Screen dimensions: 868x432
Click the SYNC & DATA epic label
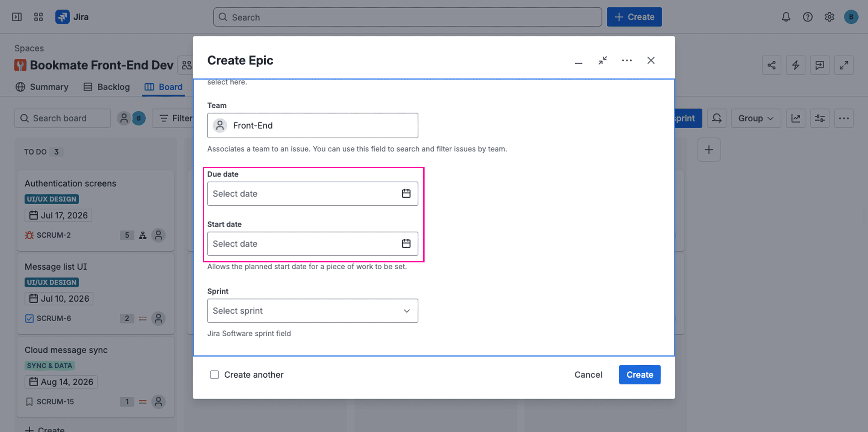(50, 365)
